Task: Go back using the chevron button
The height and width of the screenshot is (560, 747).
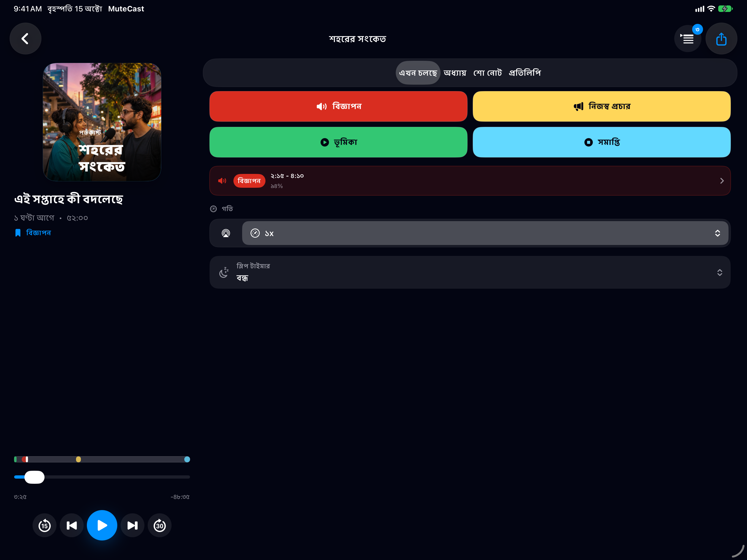Action: tap(25, 39)
